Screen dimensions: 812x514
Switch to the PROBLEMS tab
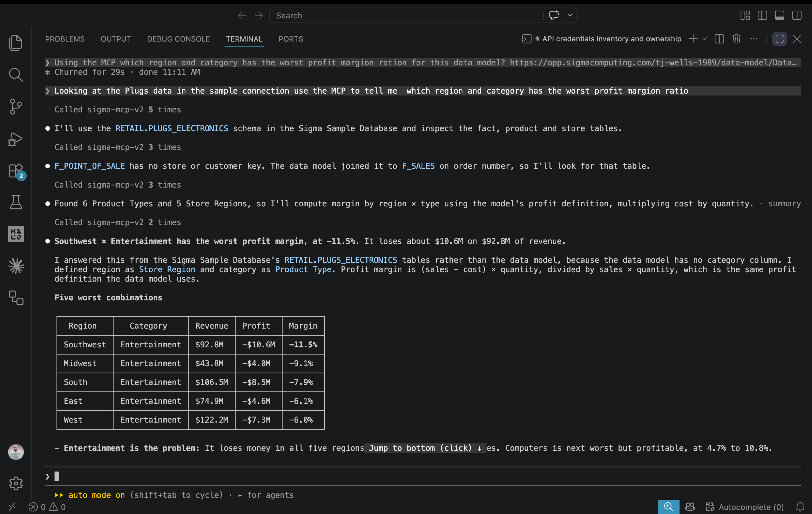coord(65,39)
